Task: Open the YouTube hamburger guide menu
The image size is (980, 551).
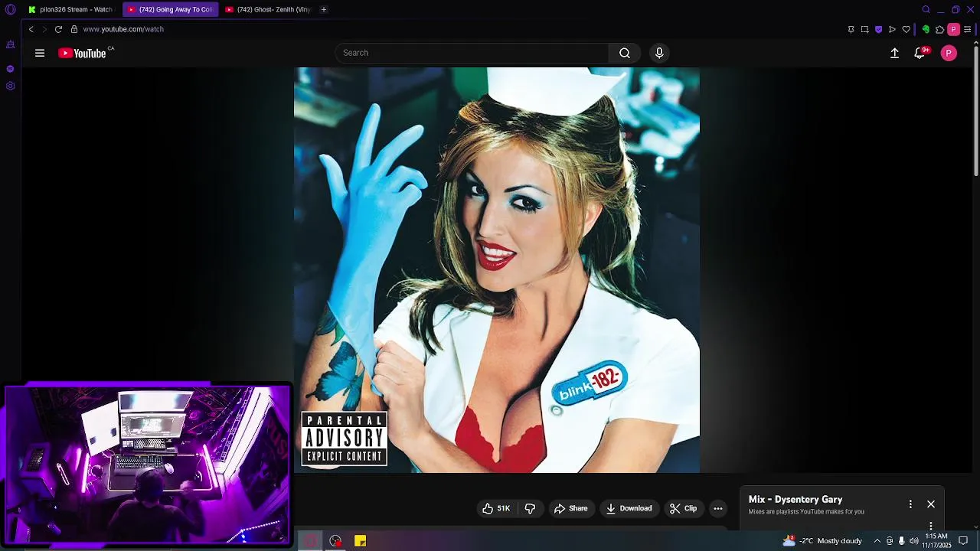Action: 40,53
